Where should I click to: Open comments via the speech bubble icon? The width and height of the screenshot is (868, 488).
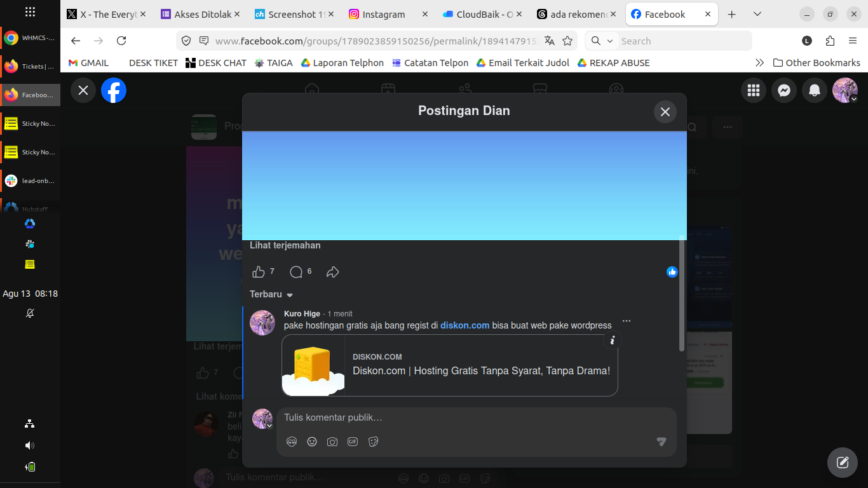pos(296,272)
